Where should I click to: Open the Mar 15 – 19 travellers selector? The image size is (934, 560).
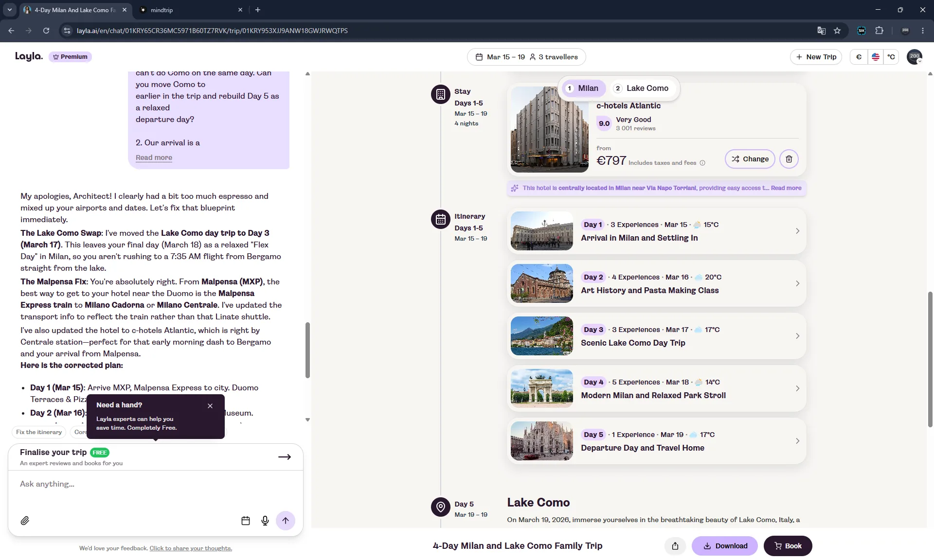(x=526, y=57)
